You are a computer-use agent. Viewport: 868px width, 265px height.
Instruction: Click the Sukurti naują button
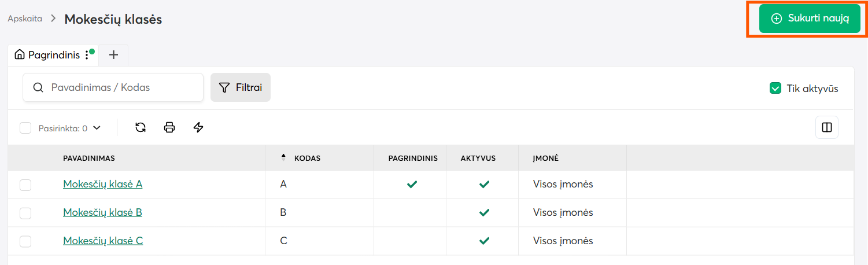click(x=810, y=19)
